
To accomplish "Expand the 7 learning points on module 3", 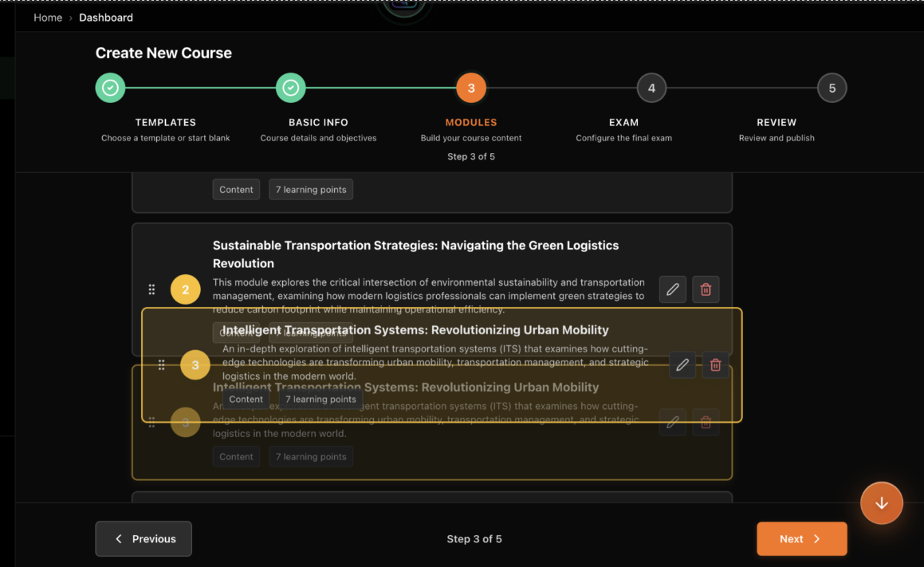I will [x=319, y=399].
